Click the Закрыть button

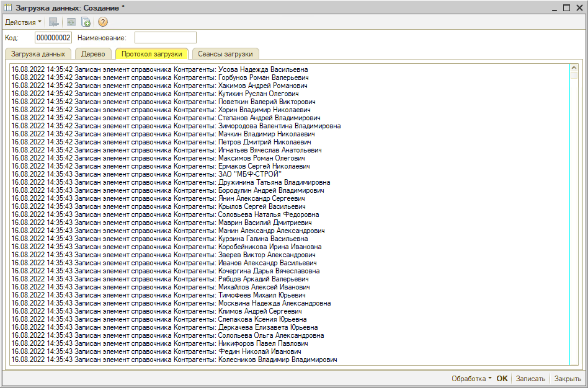tap(568, 379)
